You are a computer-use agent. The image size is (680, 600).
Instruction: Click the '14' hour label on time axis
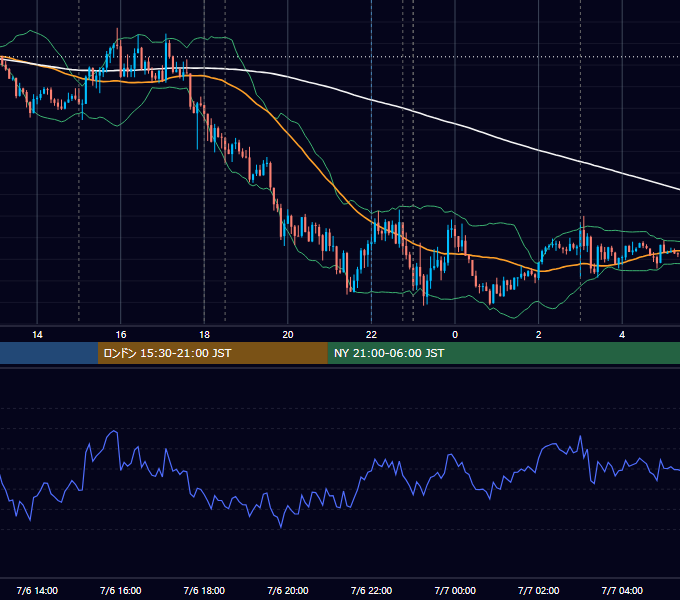pos(37,335)
